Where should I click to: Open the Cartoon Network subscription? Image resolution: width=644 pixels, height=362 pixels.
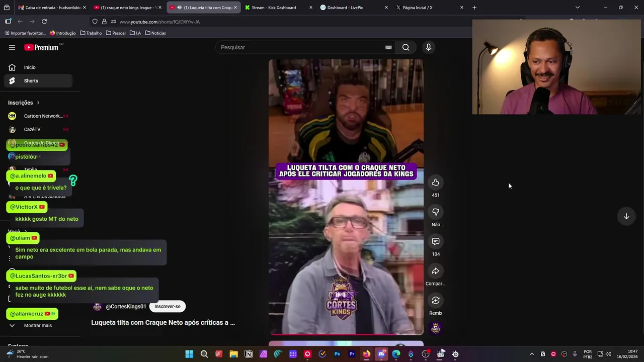pos(38,116)
